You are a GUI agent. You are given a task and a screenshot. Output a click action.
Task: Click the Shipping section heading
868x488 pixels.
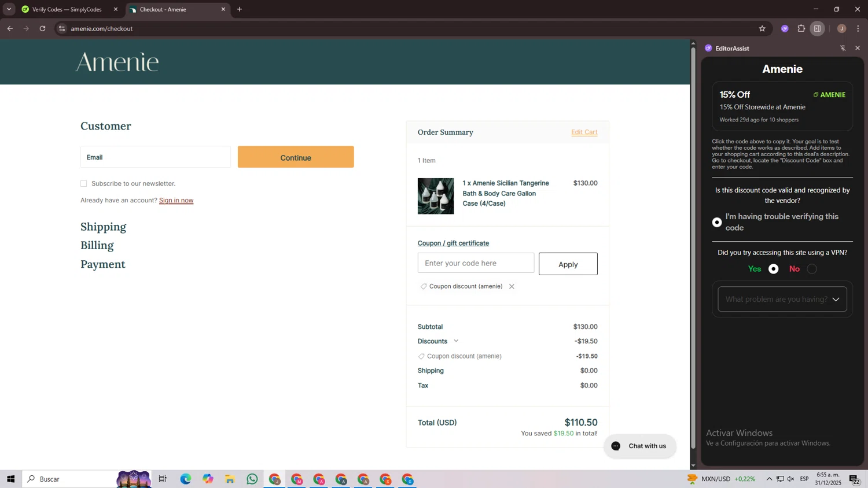(x=104, y=227)
